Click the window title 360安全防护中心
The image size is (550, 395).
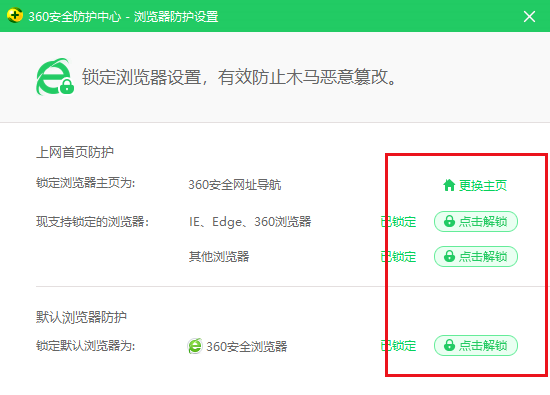pyautogui.click(x=75, y=16)
